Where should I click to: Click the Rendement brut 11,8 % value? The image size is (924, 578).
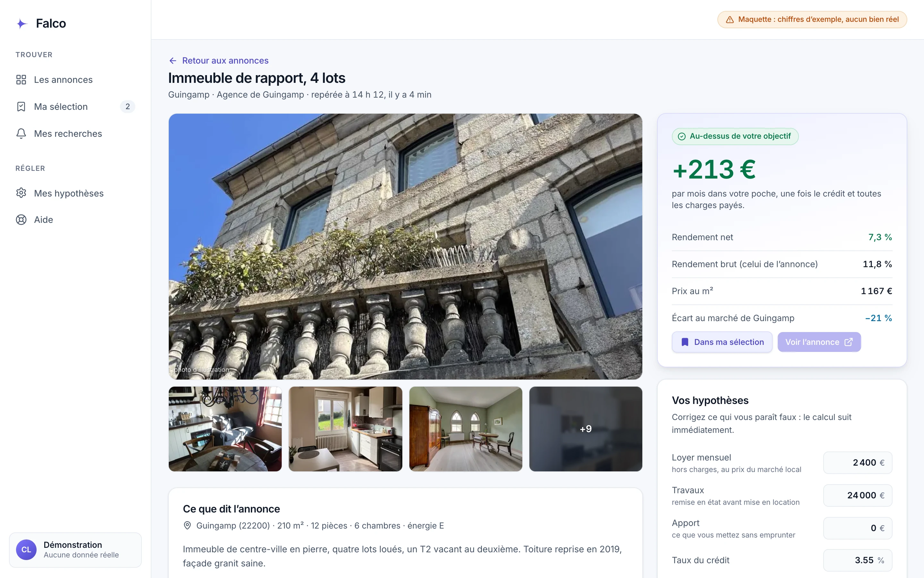(x=877, y=264)
